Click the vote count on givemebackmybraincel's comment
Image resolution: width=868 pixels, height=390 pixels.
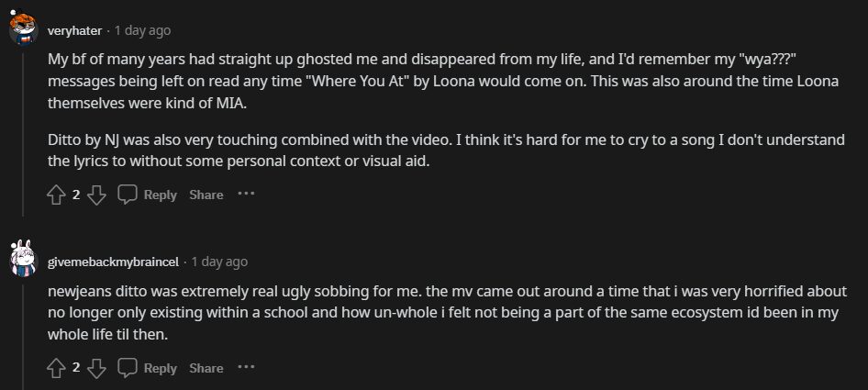77,368
